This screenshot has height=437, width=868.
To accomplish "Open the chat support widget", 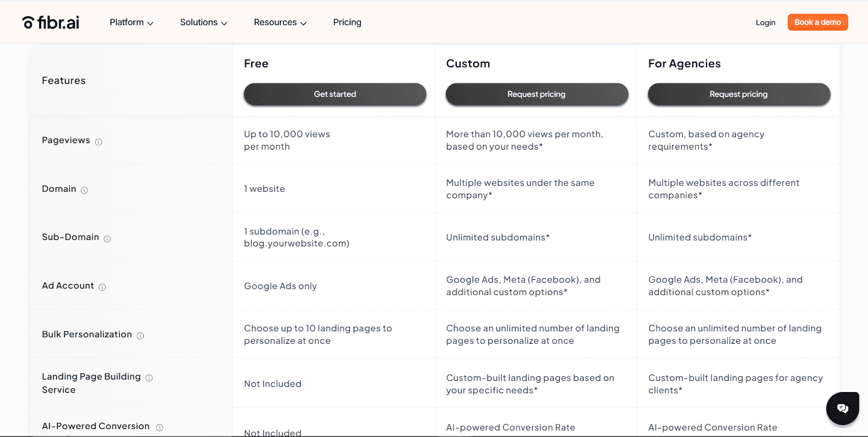I will point(843,408).
